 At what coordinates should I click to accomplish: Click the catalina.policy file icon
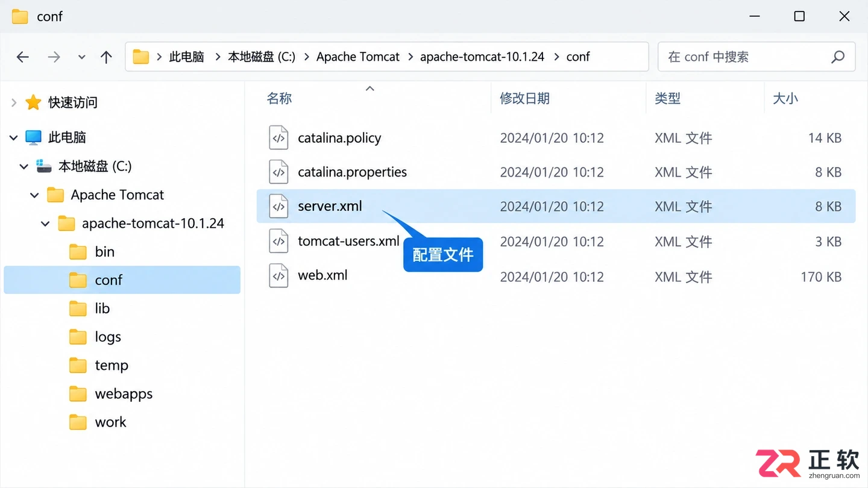pos(278,137)
